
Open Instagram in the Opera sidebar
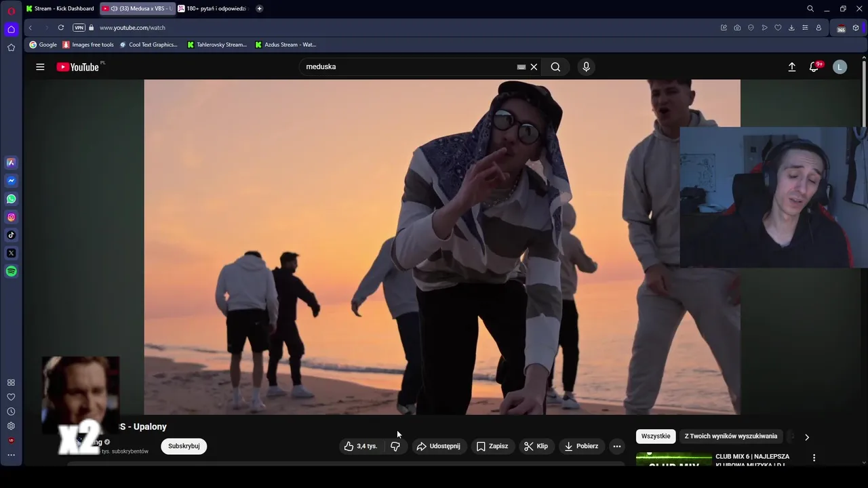coord(11,218)
